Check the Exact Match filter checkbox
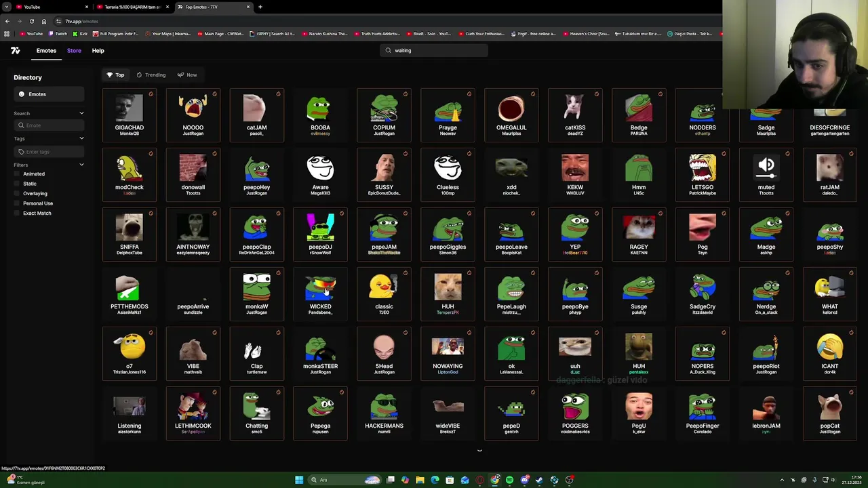The image size is (868, 488). 17,213
